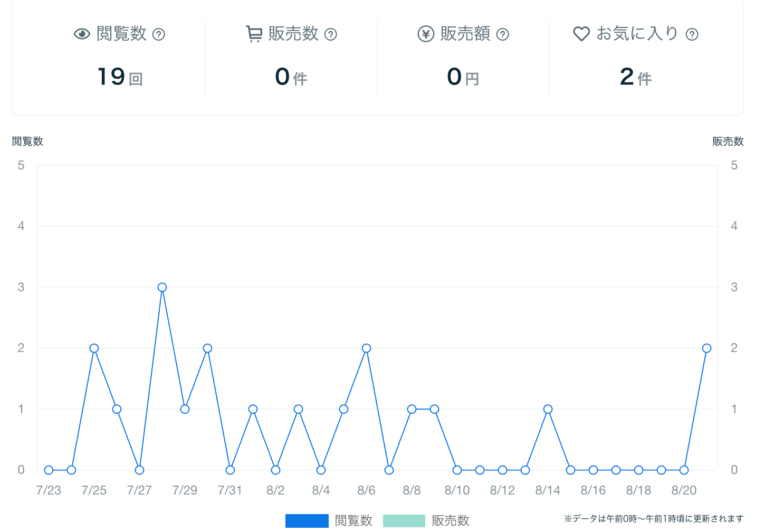Click the data update note below the chart
765x532 pixels.
(x=654, y=519)
